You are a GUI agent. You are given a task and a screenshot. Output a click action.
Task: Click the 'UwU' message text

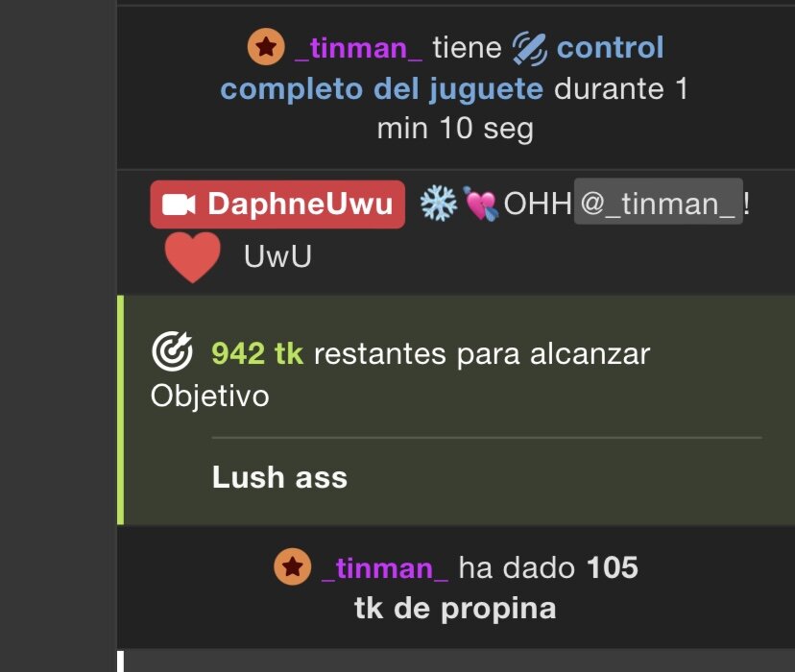[x=277, y=256]
